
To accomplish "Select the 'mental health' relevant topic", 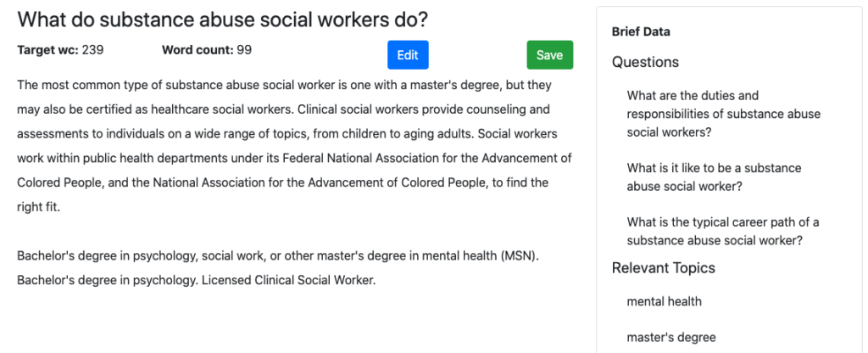I will (664, 301).
